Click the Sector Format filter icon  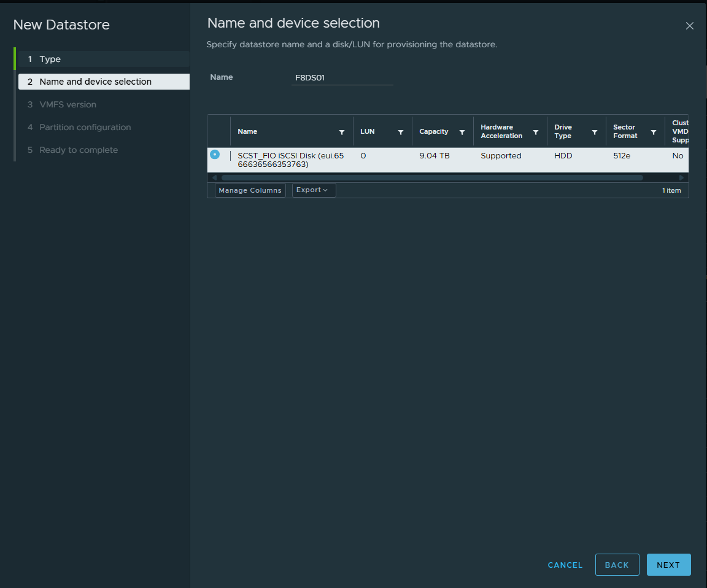[654, 132]
